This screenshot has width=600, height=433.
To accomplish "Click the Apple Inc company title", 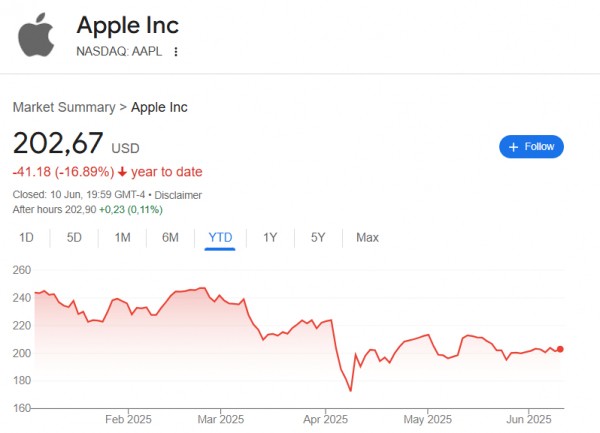I will (x=128, y=26).
